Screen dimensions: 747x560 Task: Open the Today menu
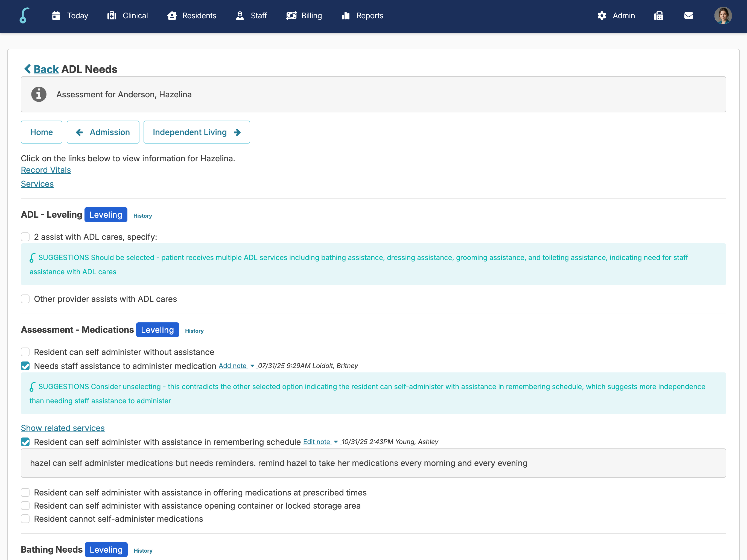tap(70, 16)
